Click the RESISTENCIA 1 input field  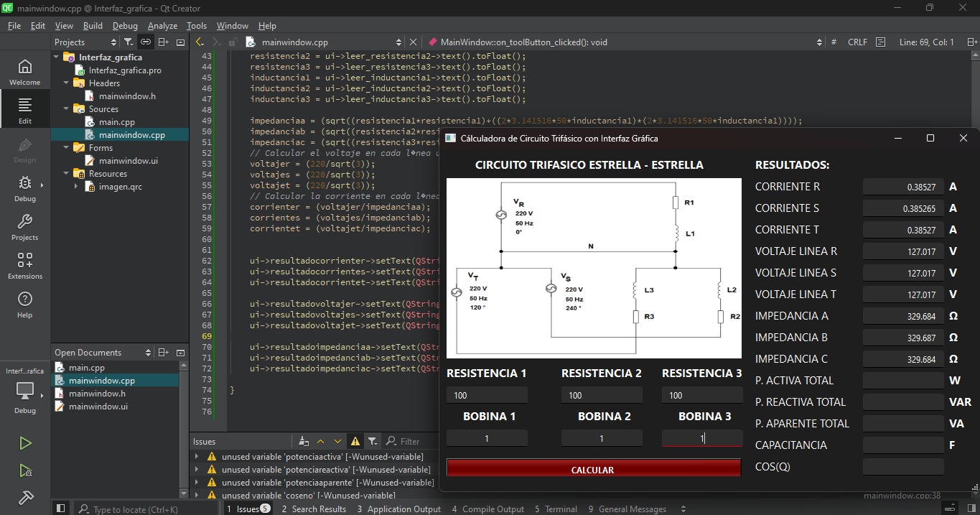click(x=487, y=395)
